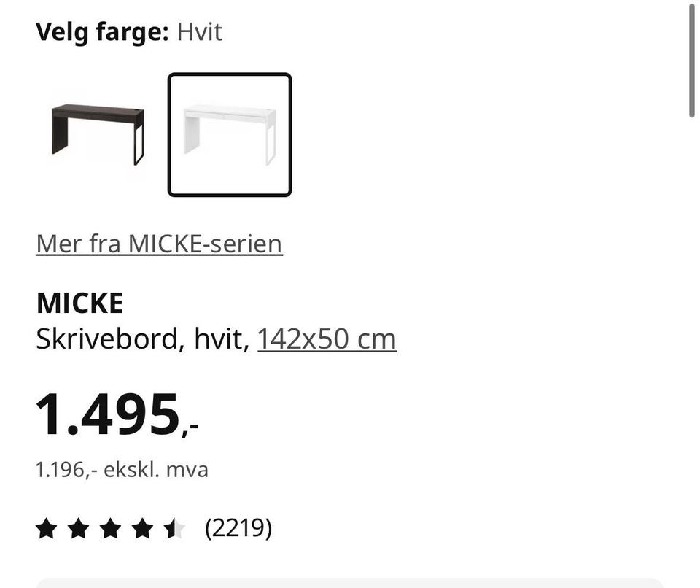Click the ekskl. mva label
The image size is (700, 588).
[155, 469]
